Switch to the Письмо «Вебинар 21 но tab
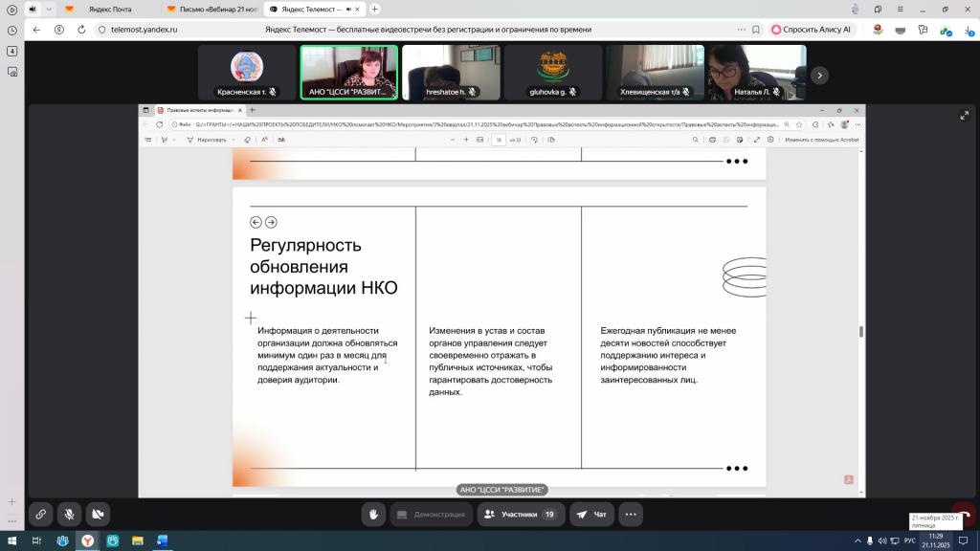This screenshot has width=980, height=551. pyautogui.click(x=211, y=9)
